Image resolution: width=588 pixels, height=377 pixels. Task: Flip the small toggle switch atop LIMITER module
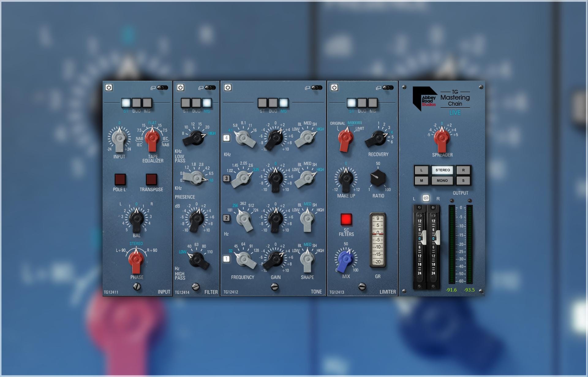tap(388, 88)
